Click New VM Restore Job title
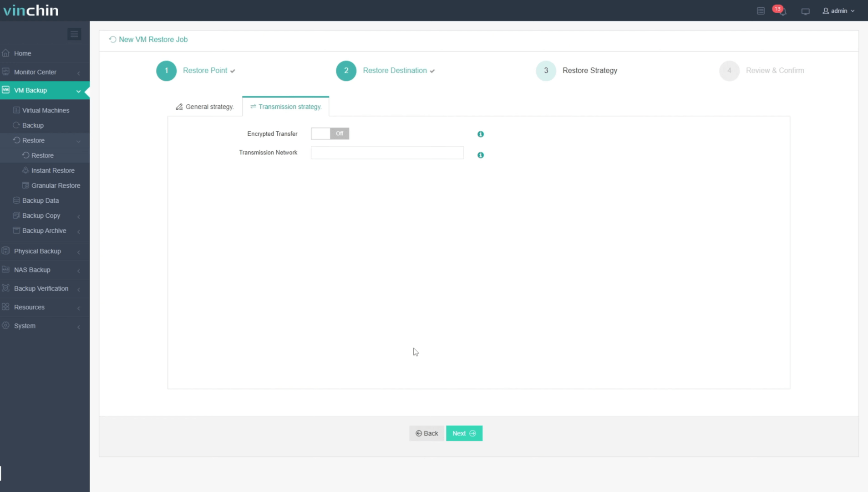 click(153, 40)
